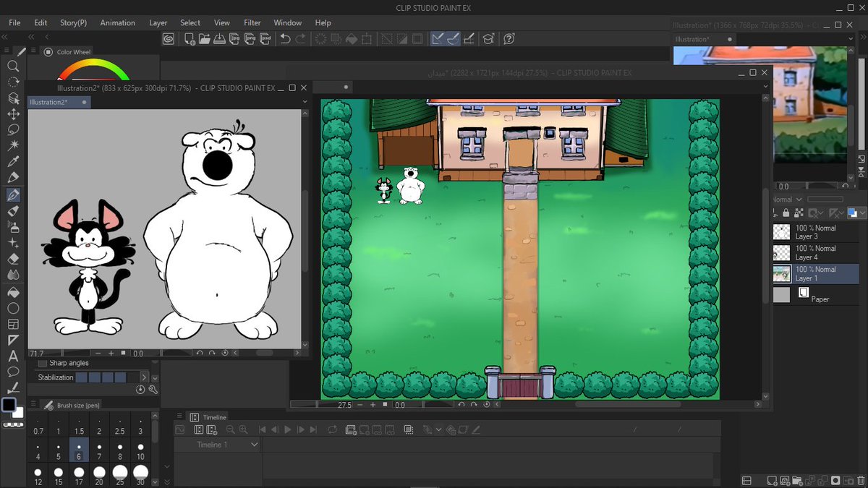The image size is (868, 488).
Task: Open the File menu
Action: pos(14,22)
